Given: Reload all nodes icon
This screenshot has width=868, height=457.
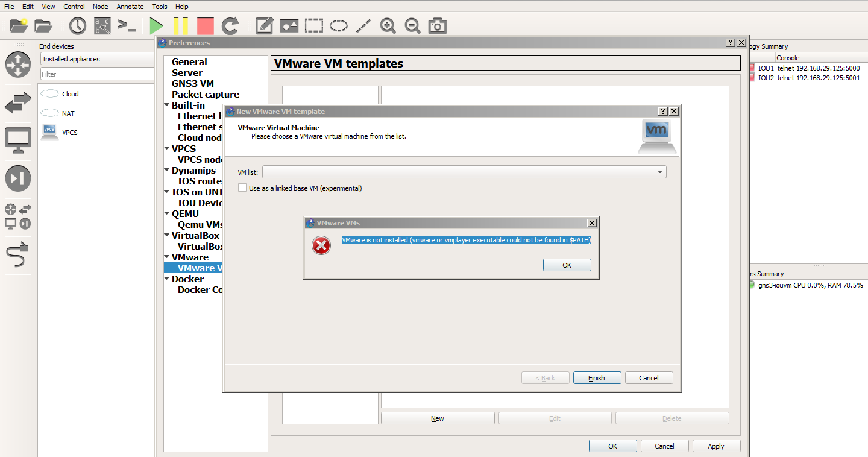Looking at the screenshot, I should pos(230,26).
